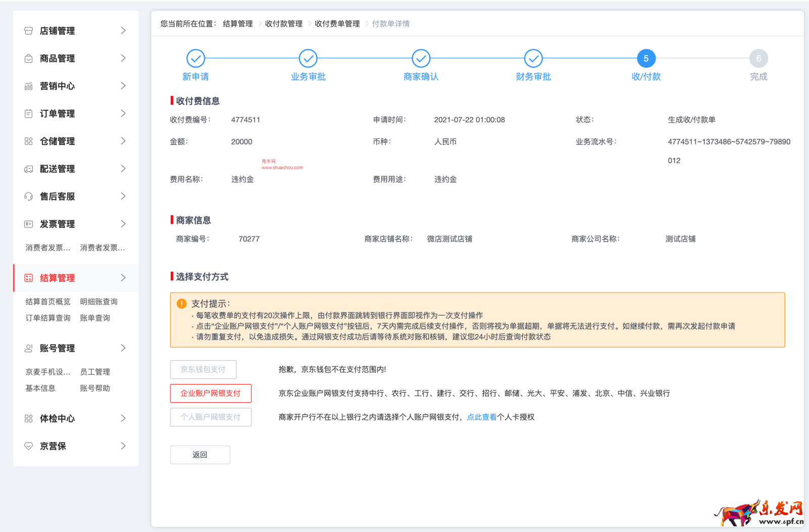Select the 订单管理 order list icon
Image resolution: width=809 pixels, height=532 pixels.
click(28, 113)
